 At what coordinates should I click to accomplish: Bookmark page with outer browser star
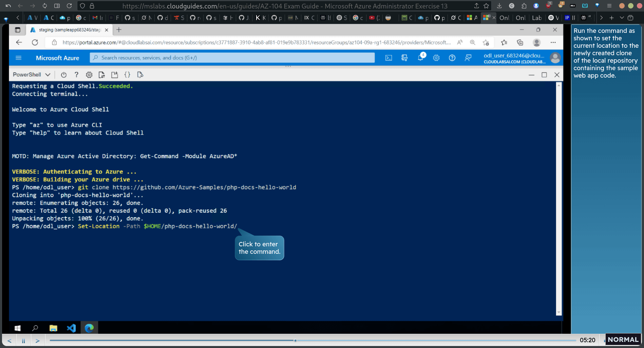pos(486,6)
